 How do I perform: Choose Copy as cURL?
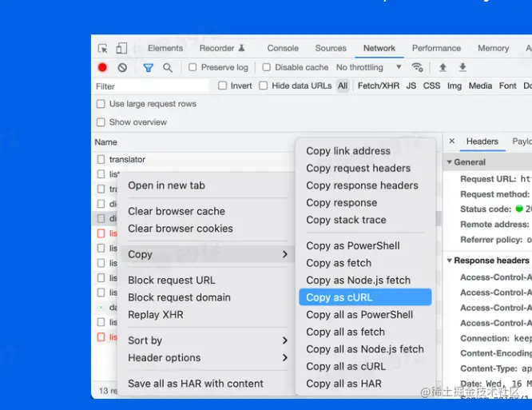365,297
